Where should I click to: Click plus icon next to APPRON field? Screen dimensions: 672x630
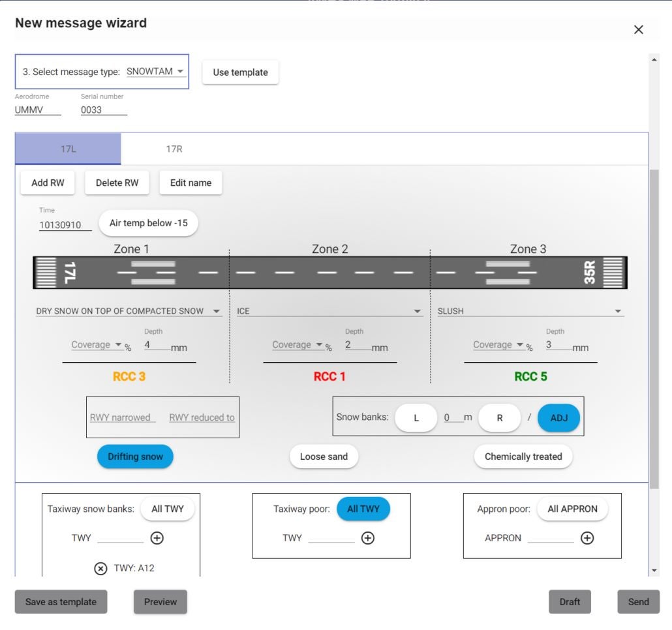click(x=587, y=538)
